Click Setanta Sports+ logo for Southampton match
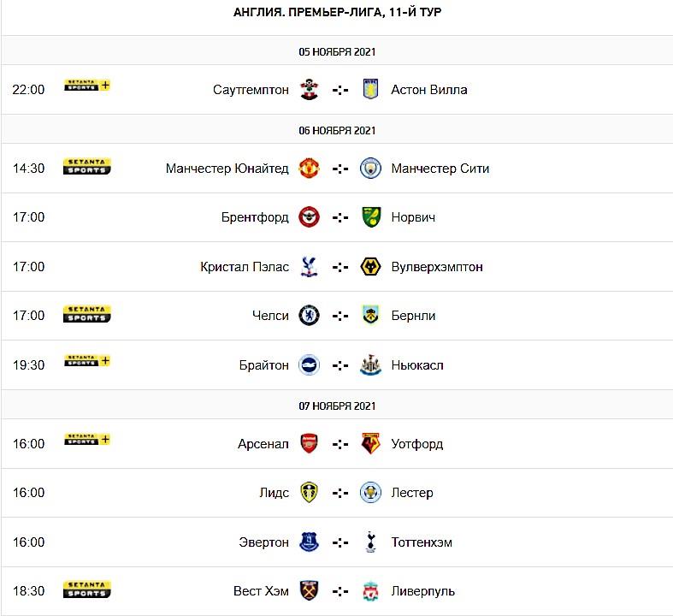Image resolution: width=673 pixels, height=616 pixels. tap(87, 86)
